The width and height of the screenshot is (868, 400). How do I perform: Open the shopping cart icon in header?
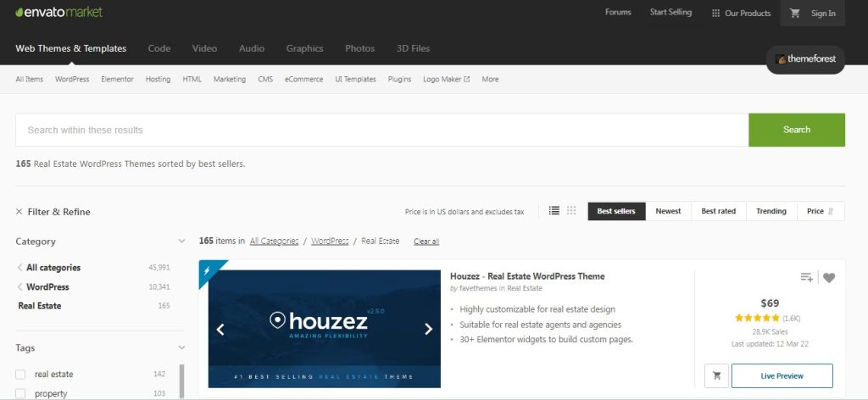point(795,14)
